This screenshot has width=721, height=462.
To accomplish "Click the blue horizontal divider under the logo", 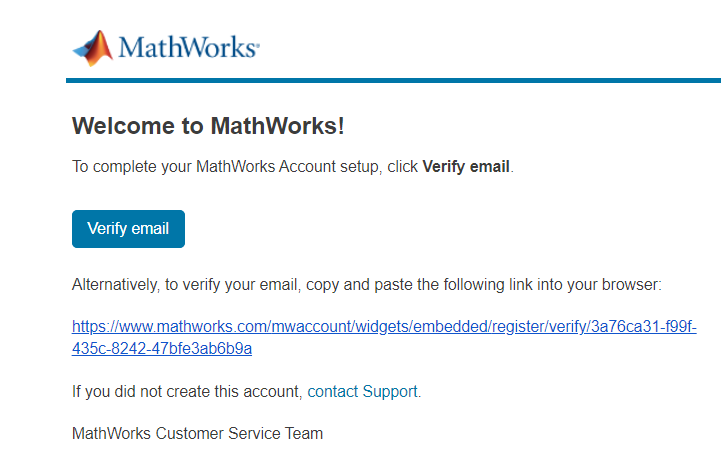I will pos(393,81).
